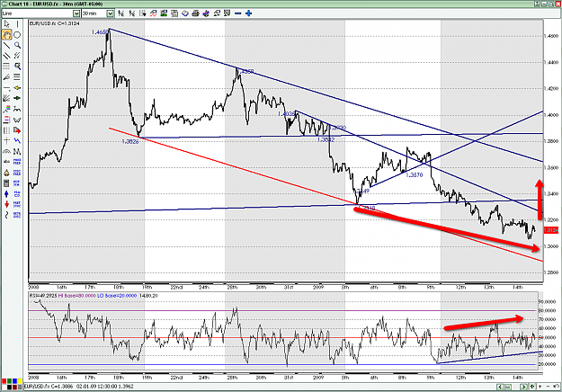Viewport: 562px width, 392px height.
Task: Click the add indicator wave icon
Action: 153,13
